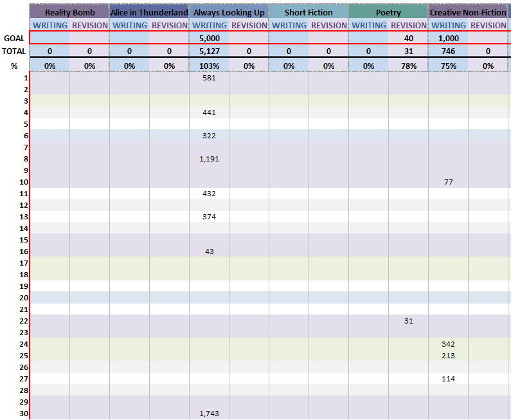Select the 5,000 goal cell
The image size is (511, 420).
tap(210, 38)
